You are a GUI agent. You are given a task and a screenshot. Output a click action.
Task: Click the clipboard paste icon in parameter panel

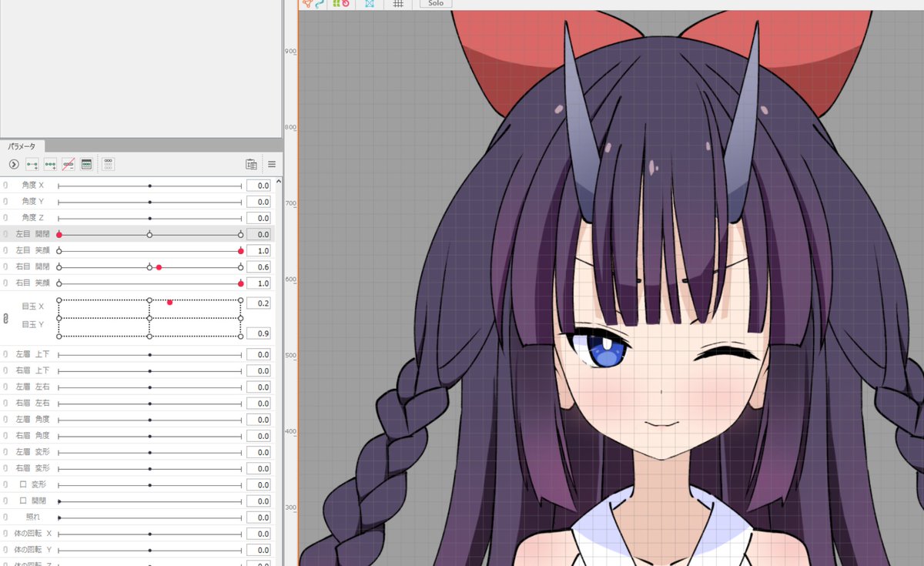point(251,164)
